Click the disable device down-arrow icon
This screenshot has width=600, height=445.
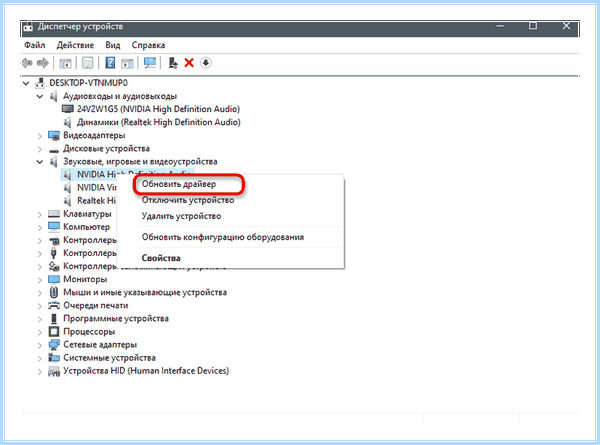coord(205,63)
